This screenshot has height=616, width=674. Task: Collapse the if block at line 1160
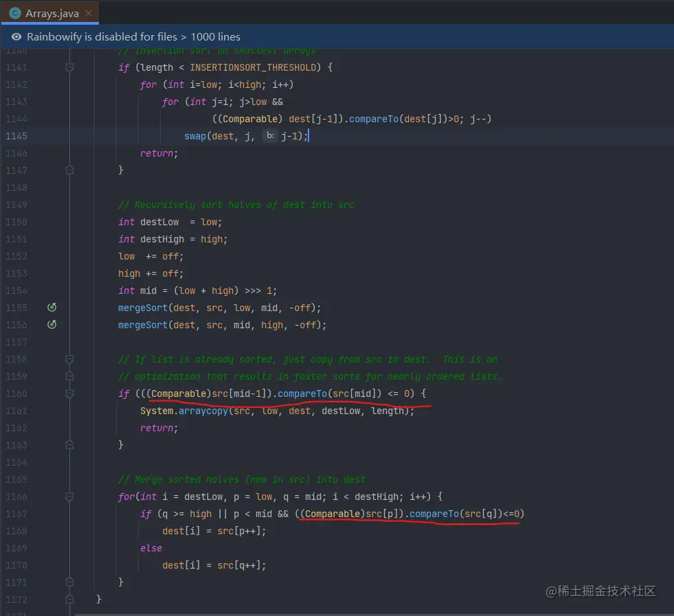click(69, 393)
